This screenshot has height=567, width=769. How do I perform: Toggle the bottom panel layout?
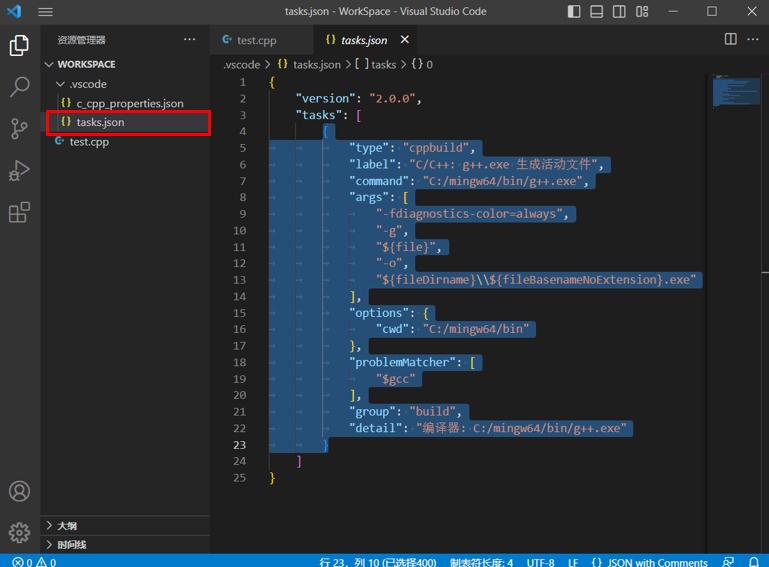[596, 11]
